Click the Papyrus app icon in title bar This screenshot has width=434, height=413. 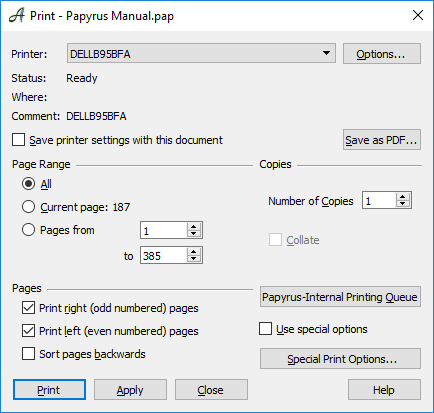click(17, 15)
